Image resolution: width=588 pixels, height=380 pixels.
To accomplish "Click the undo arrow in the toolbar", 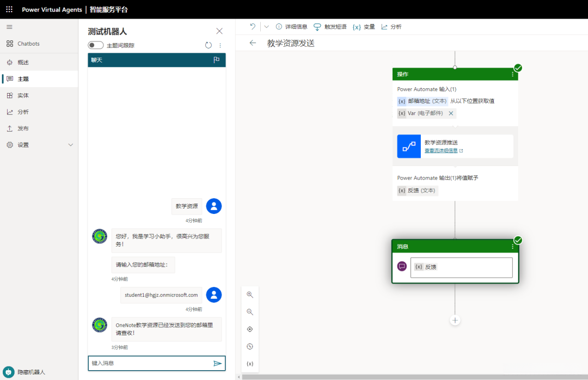I will [x=253, y=27].
